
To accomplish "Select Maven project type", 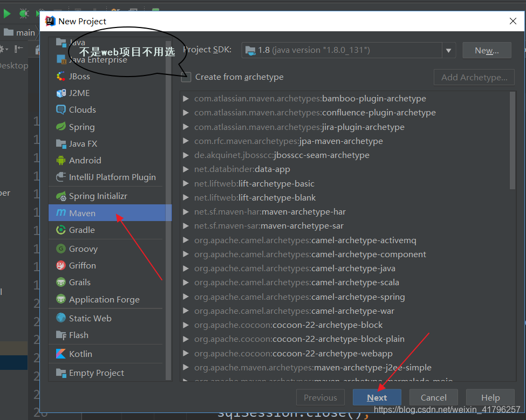I will (x=110, y=213).
